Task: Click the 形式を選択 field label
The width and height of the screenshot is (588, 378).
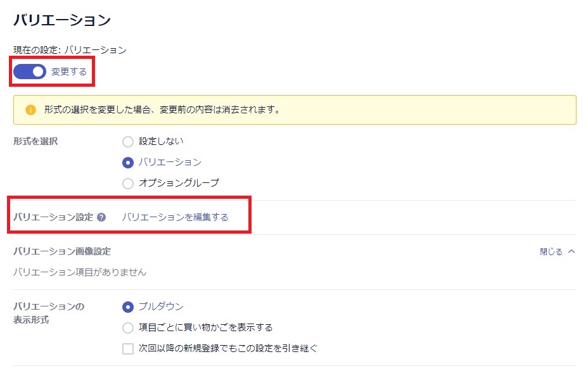Action: [x=35, y=141]
